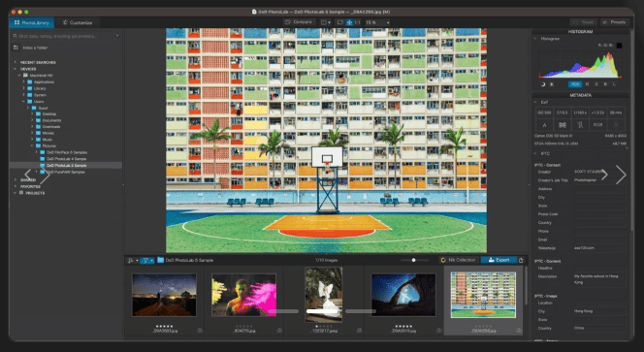Select the Music folder
The width and height of the screenshot is (644, 352).
coord(44,140)
